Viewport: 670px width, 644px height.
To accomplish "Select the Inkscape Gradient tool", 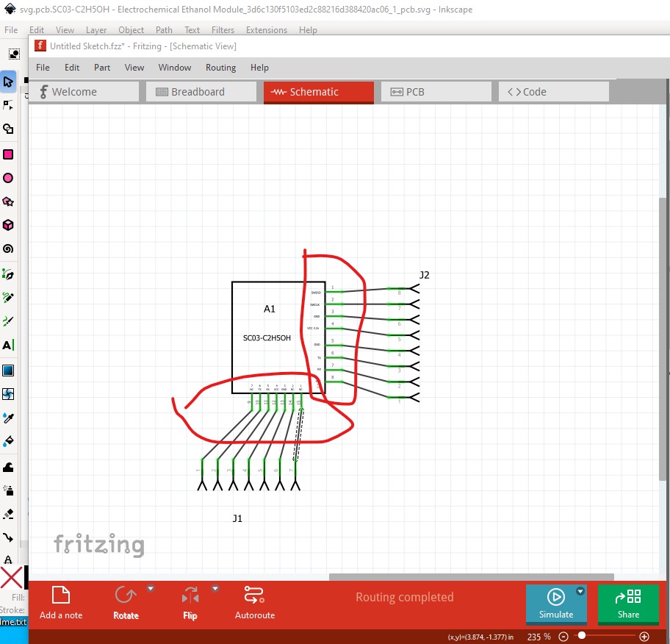I will (x=8, y=371).
